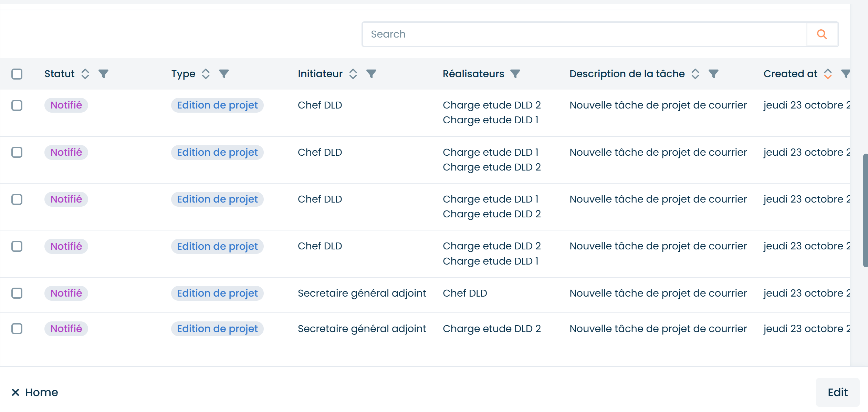Viewport: 868px width, 412px height.
Task: Sort by Initiateur column arrows
Action: 353,74
